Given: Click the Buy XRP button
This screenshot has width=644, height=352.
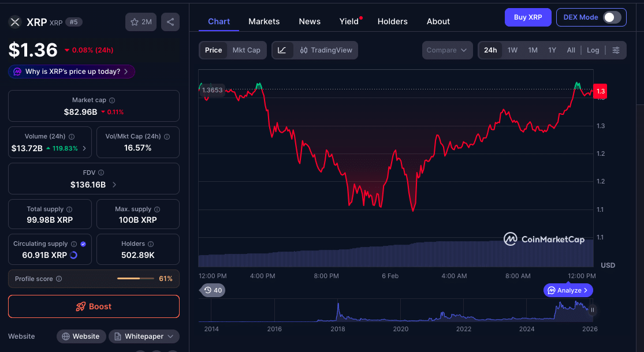Looking at the screenshot, I should [528, 17].
